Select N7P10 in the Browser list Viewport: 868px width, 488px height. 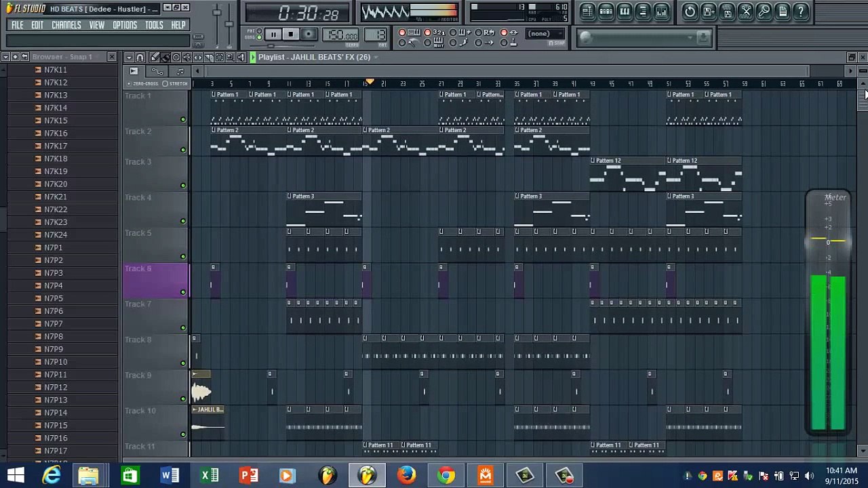pyautogui.click(x=56, y=362)
